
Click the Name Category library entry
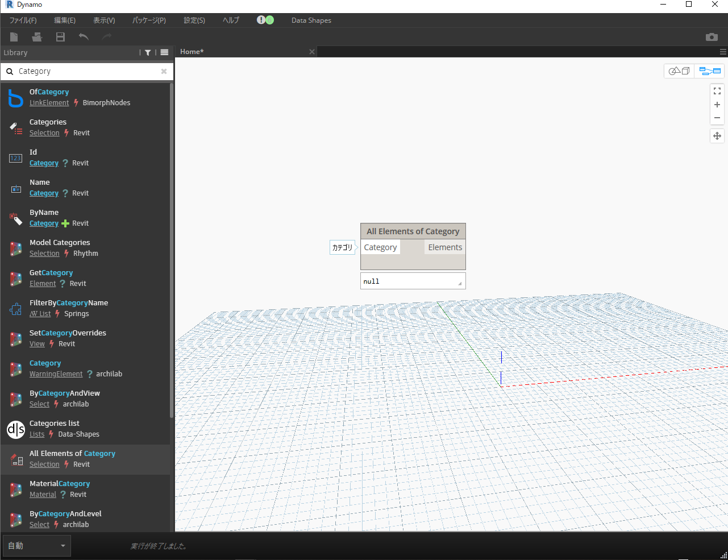point(85,188)
